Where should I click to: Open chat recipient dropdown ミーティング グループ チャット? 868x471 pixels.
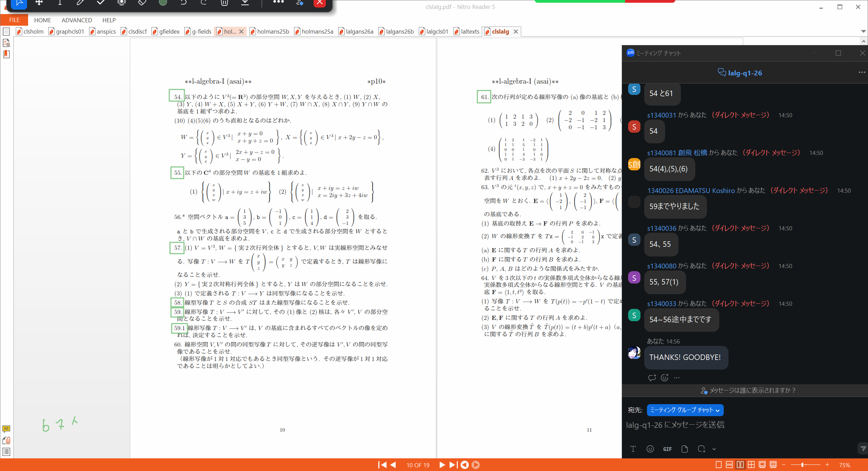click(x=685, y=410)
